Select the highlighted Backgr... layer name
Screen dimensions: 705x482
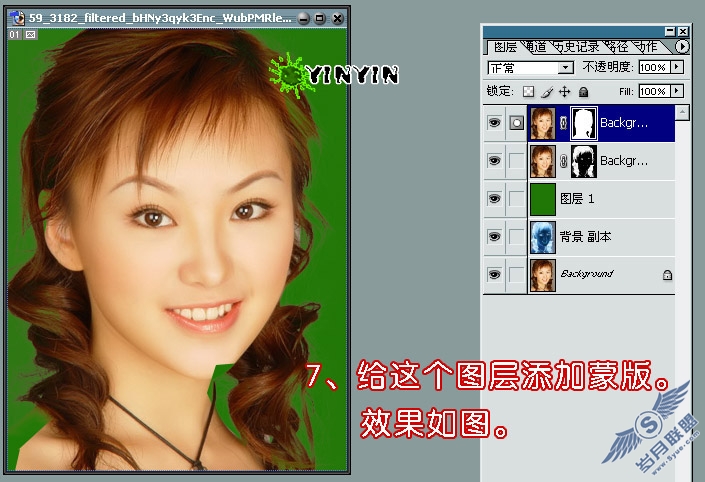624,123
